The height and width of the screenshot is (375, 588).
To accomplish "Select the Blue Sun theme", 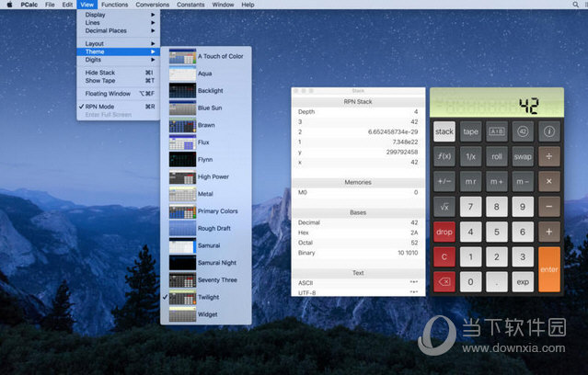I will (x=206, y=108).
